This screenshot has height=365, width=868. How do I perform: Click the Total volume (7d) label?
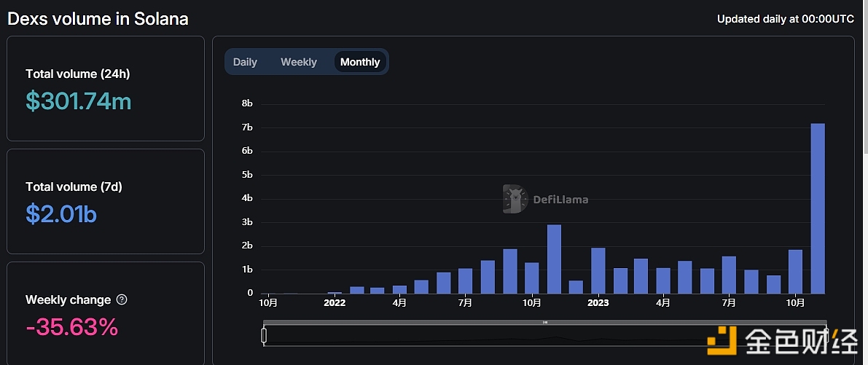[x=74, y=187]
